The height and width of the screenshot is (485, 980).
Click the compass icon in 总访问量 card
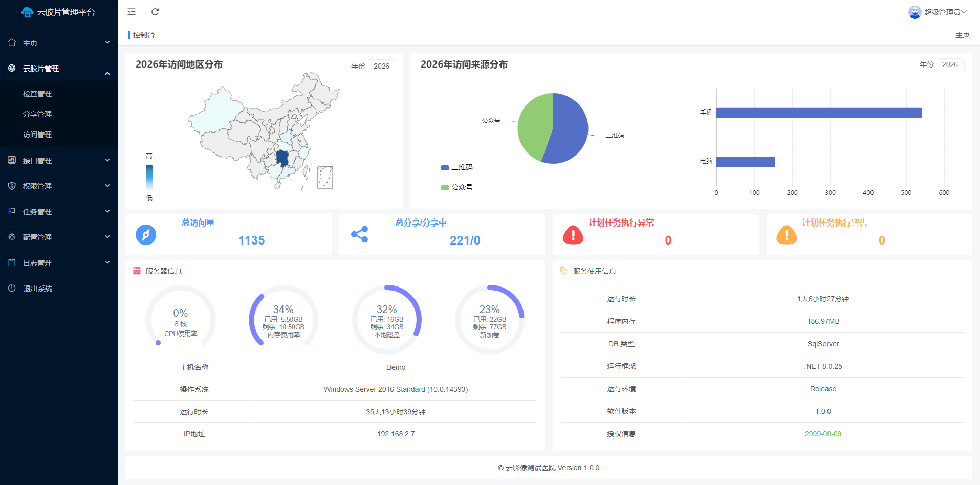(146, 235)
